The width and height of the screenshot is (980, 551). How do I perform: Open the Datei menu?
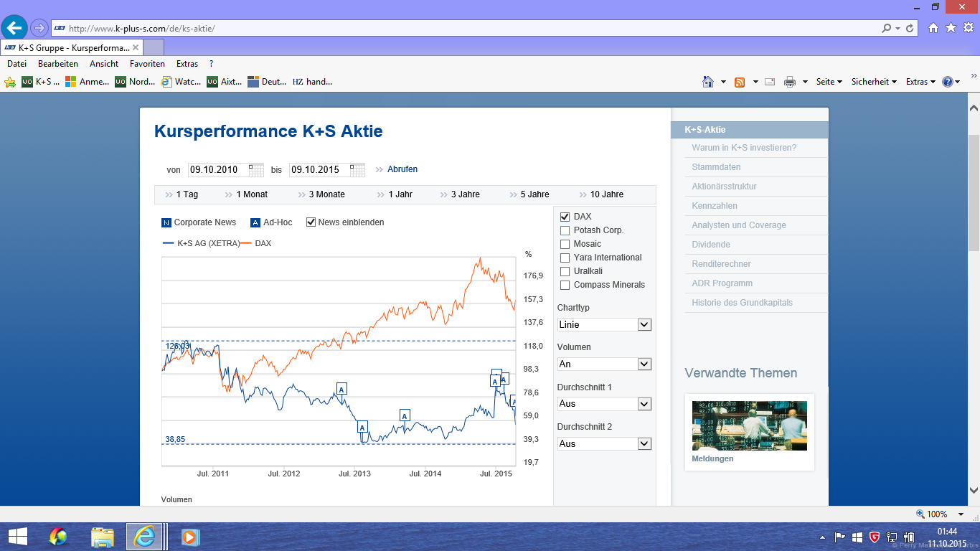tap(17, 64)
